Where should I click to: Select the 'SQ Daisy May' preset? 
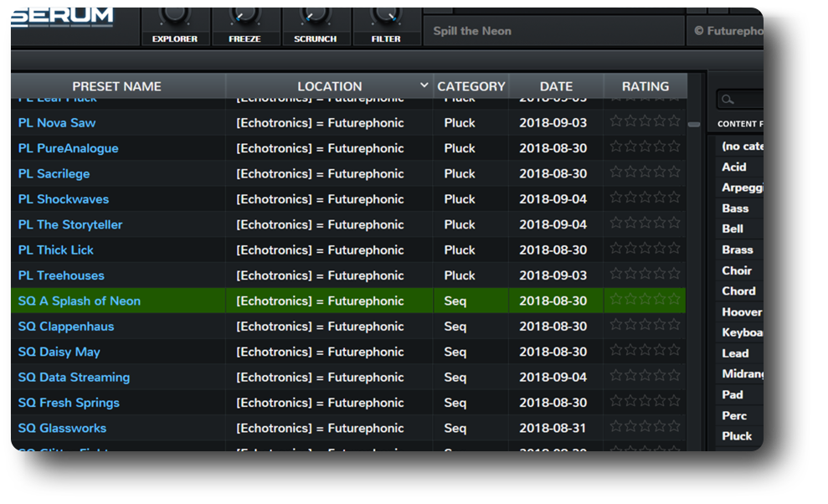pyautogui.click(x=59, y=352)
